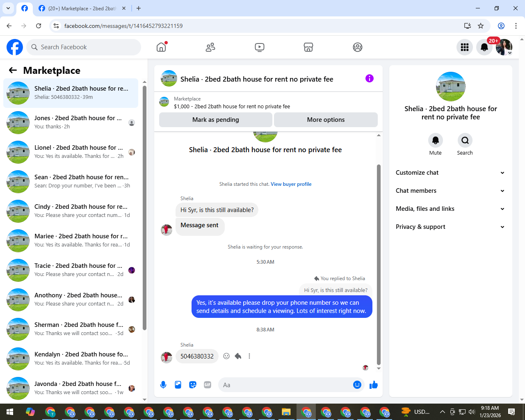
Task: Open more options for 5046380332 message
Action: point(249,356)
